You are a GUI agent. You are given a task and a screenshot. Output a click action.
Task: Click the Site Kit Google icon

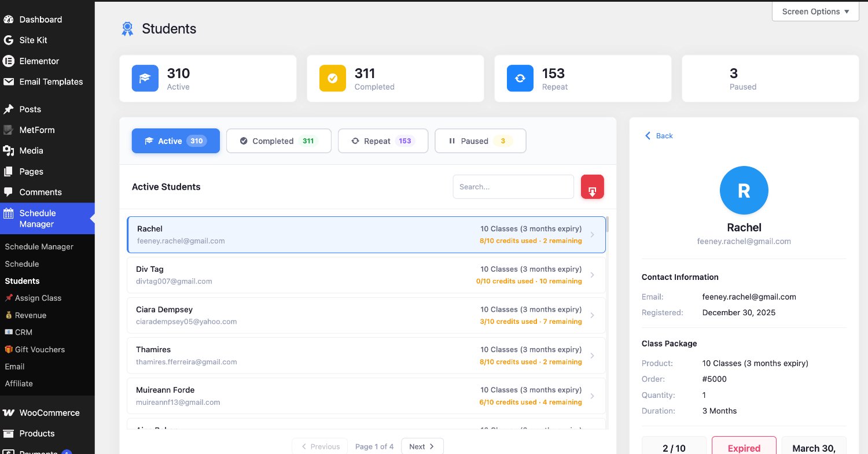tap(8, 40)
